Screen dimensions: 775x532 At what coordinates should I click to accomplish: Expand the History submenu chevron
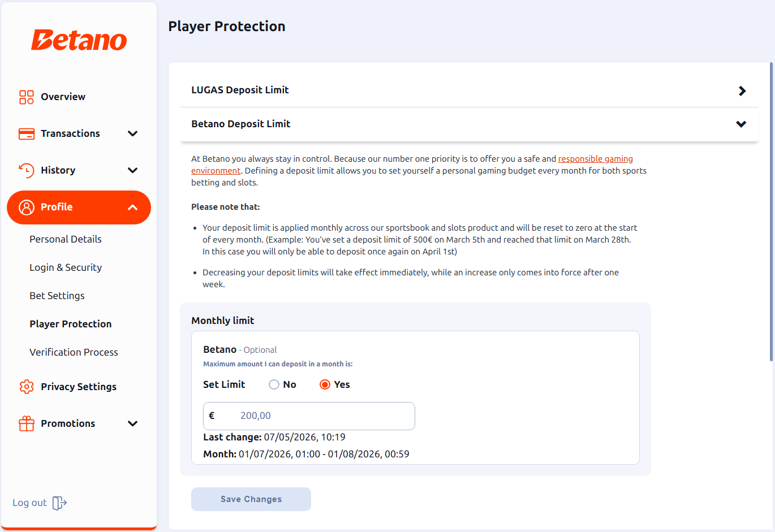pyautogui.click(x=133, y=171)
